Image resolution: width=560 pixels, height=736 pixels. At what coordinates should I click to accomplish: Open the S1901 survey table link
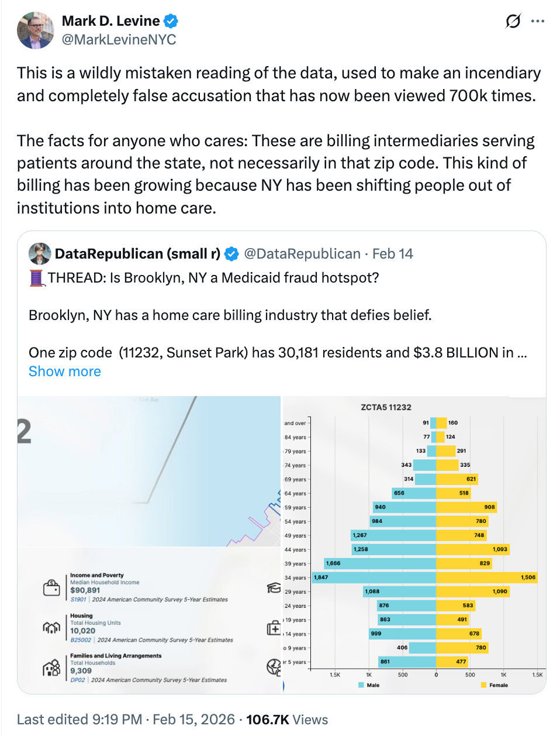pyautogui.click(x=78, y=600)
